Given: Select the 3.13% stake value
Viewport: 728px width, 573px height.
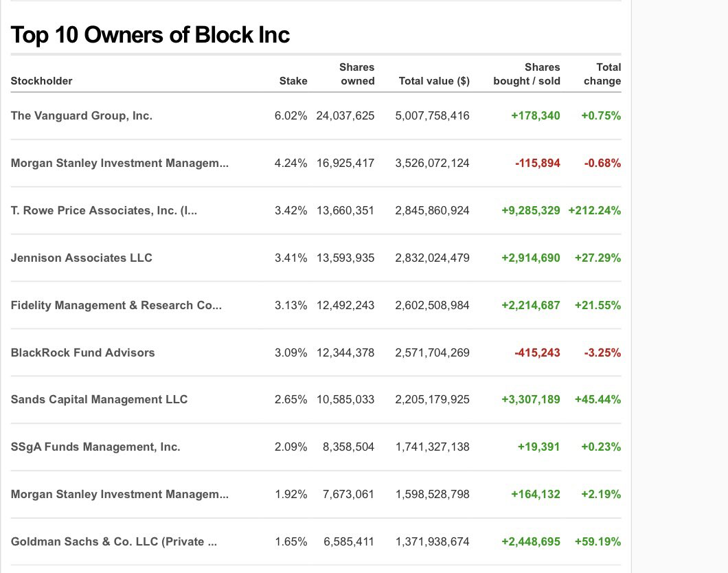Looking at the screenshot, I should 291,305.
